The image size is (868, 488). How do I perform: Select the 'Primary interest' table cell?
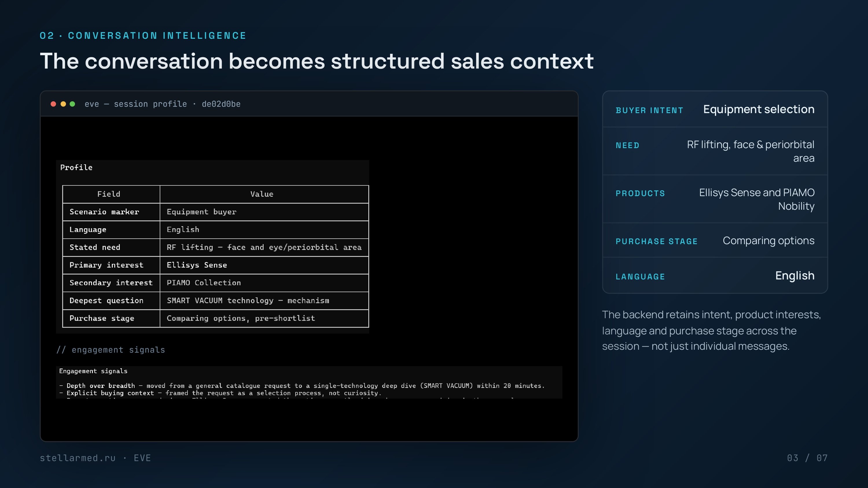111,265
